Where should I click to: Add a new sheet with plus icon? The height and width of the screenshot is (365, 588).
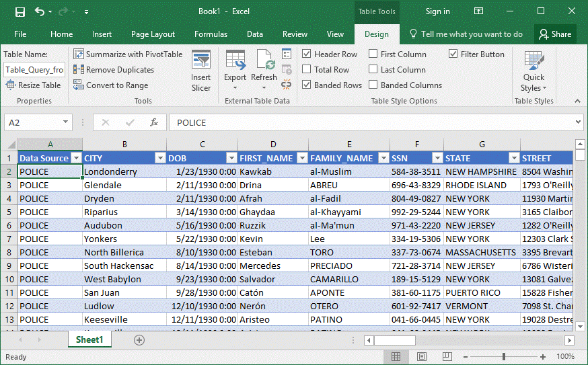point(139,340)
